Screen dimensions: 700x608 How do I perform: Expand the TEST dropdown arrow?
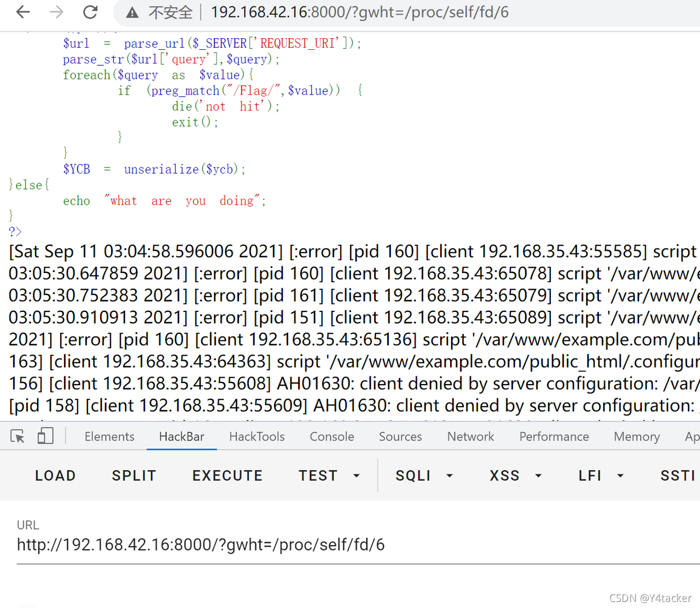[357, 476]
